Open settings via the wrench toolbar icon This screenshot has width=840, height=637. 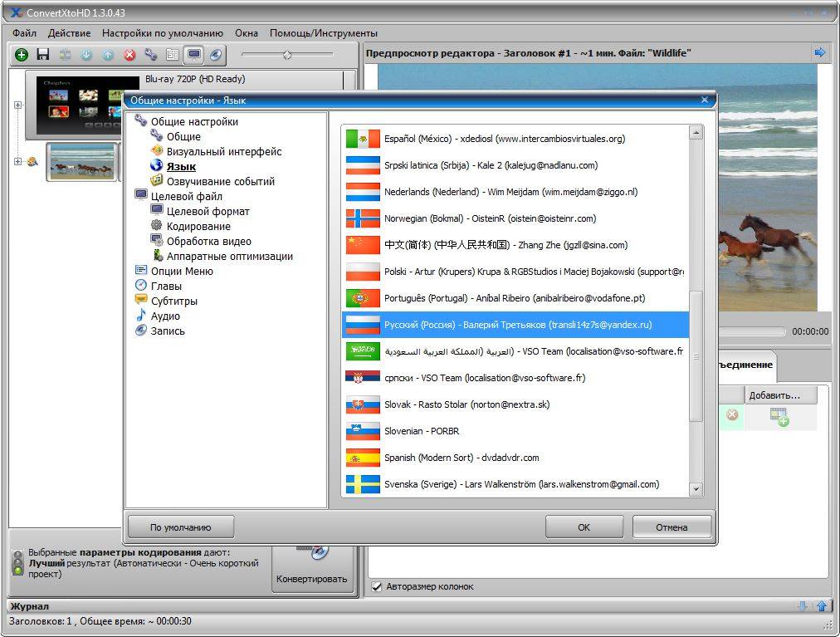point(151,55)
